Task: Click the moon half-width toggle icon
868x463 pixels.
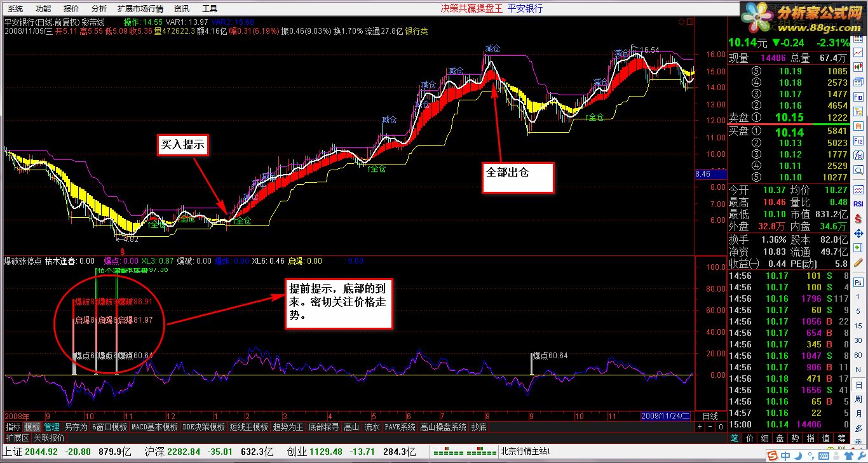Action: (798, 456)
